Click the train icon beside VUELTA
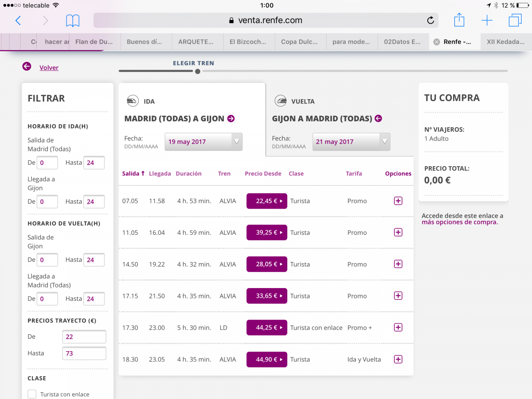Viewport: 532px width, 399px height. pyautogui.click(x=281, y=101)
